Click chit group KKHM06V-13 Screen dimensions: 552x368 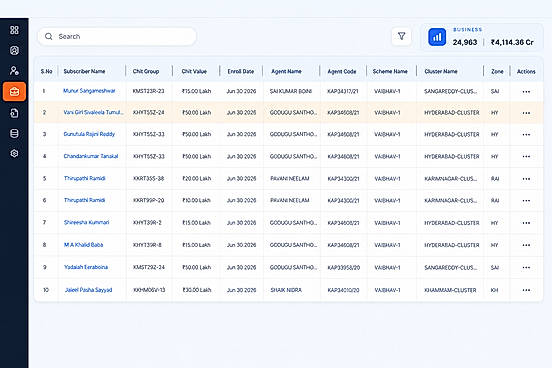149,290
